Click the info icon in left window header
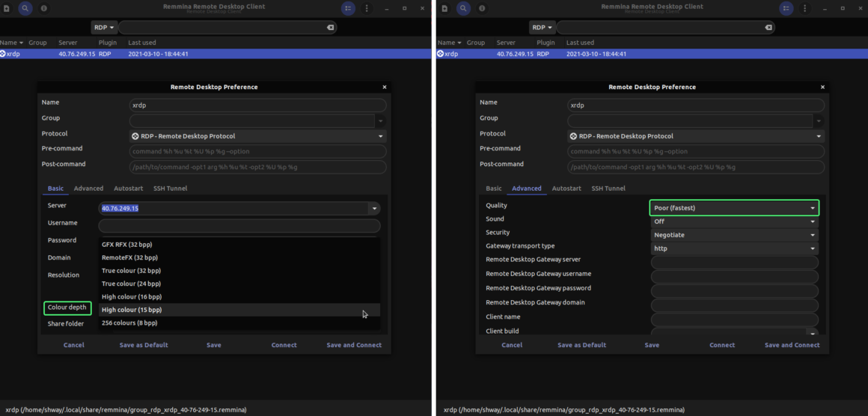 click(43, 8)
